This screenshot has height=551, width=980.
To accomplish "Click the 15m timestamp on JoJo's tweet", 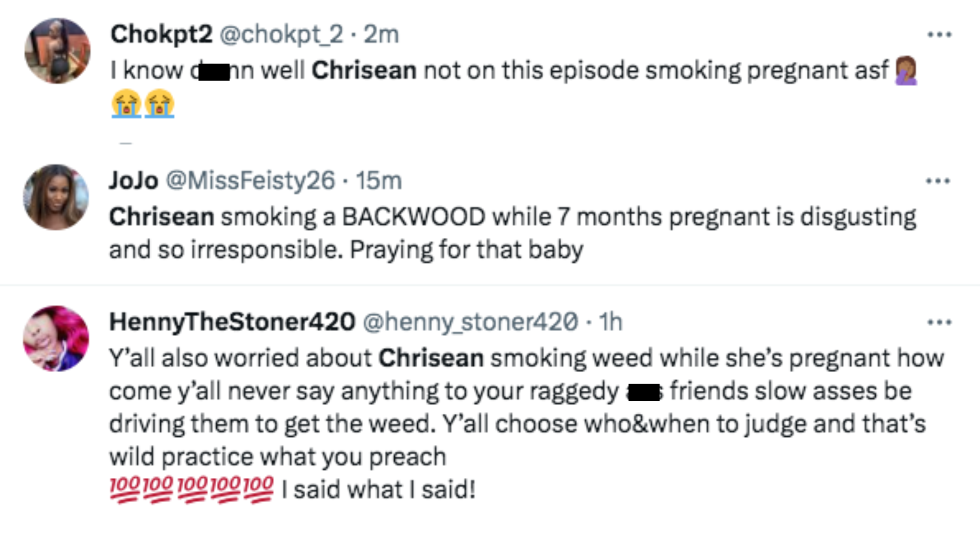I will click(x=379, y=181).
